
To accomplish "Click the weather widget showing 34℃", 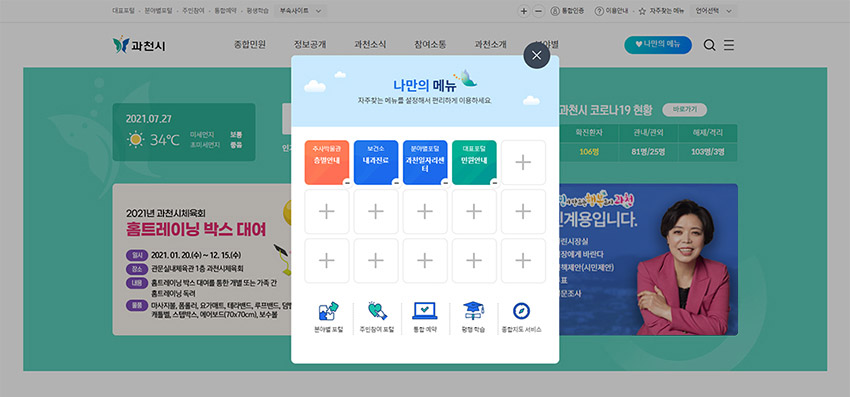I will click(184, 132).
